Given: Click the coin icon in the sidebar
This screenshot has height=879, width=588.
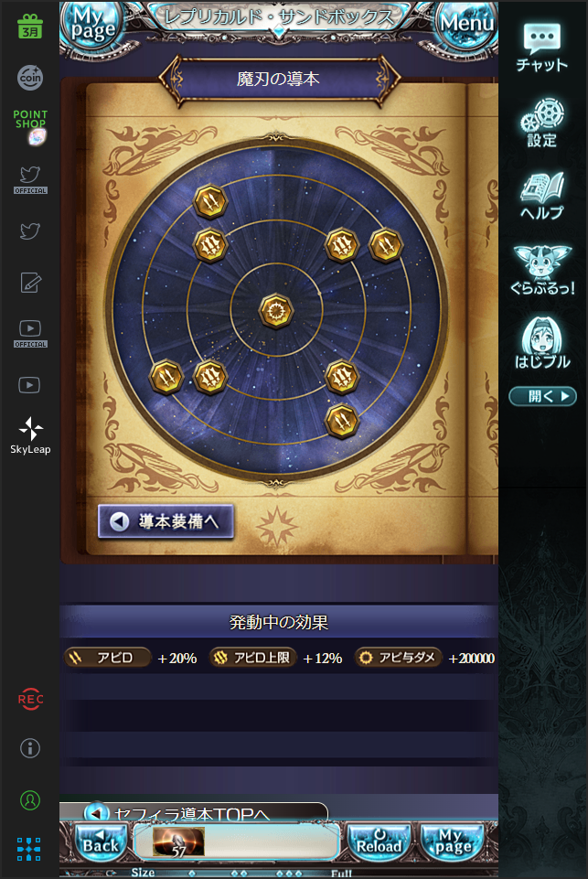Looking at the screenshot, I should (30, 78).
